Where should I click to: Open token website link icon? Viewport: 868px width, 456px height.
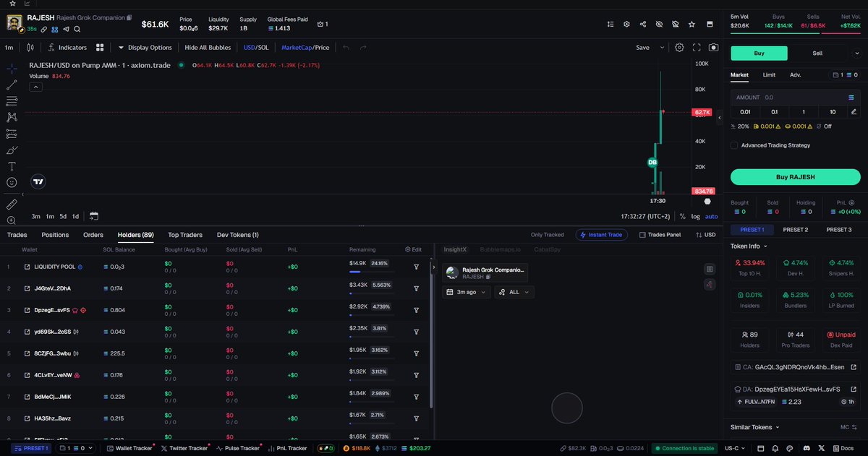coord(44,29)
